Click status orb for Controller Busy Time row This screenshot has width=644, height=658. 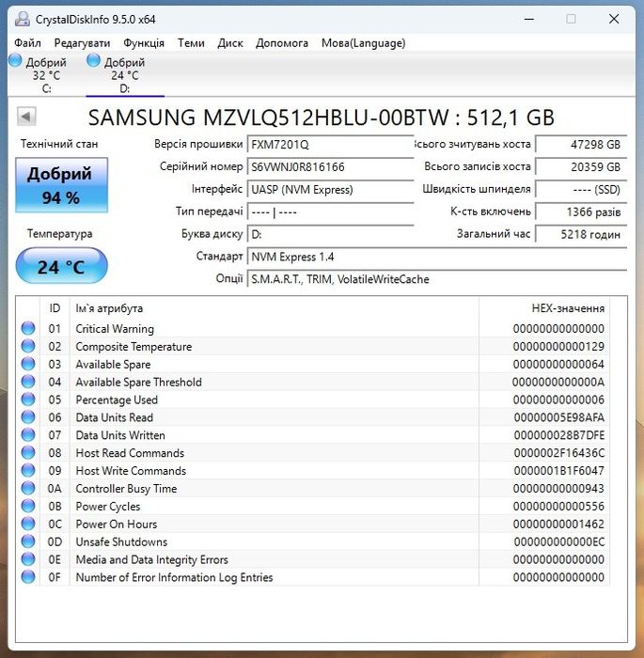(28, 488)
